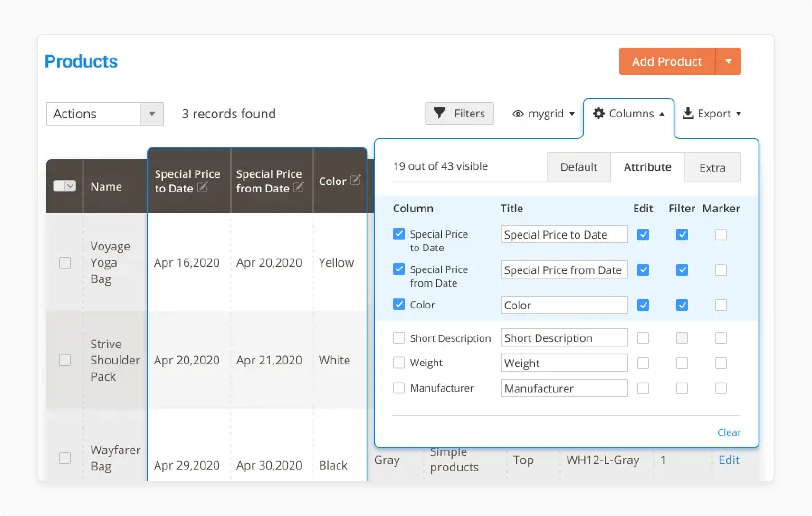Screen dimensions: 812x516
Task: Click the Special Price to Date title field
Action: coord(564,234)
